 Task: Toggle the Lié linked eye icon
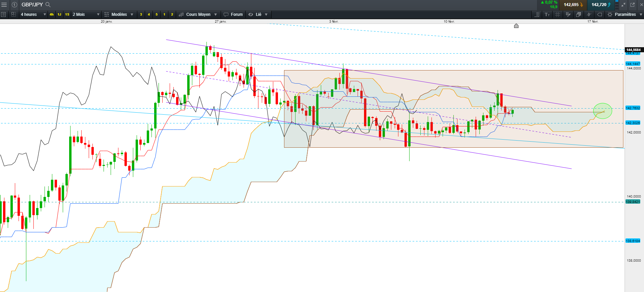pos(251,14)
